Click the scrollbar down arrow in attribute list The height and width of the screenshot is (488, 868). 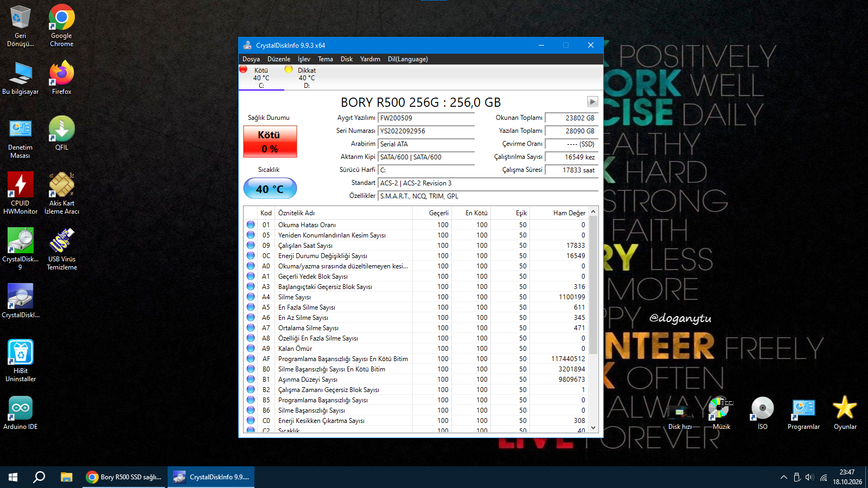click(593, 428)
